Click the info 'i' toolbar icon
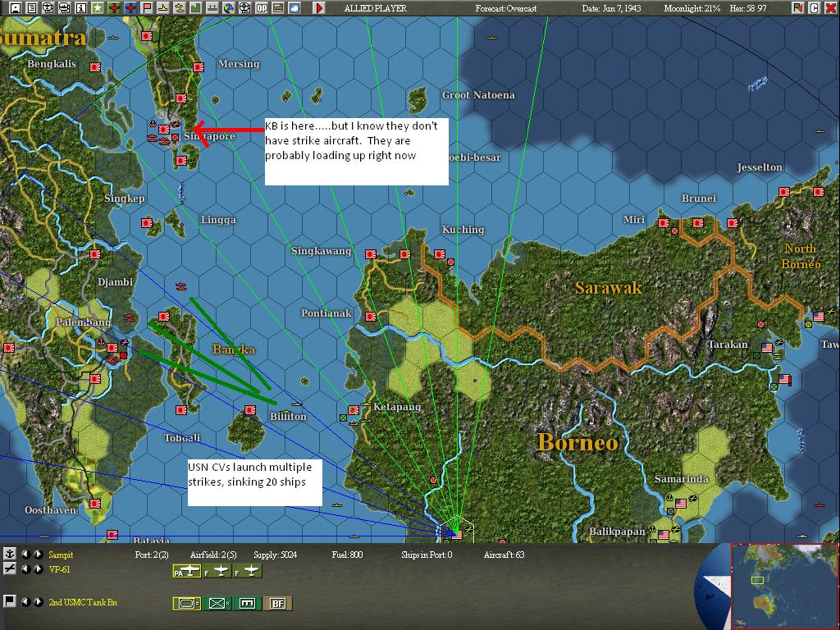840x630 pixels. coord(81,7)
